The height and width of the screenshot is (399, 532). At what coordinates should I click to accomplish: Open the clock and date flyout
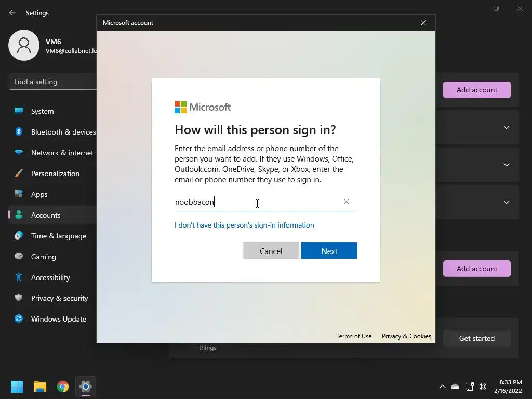click(508, 387)
